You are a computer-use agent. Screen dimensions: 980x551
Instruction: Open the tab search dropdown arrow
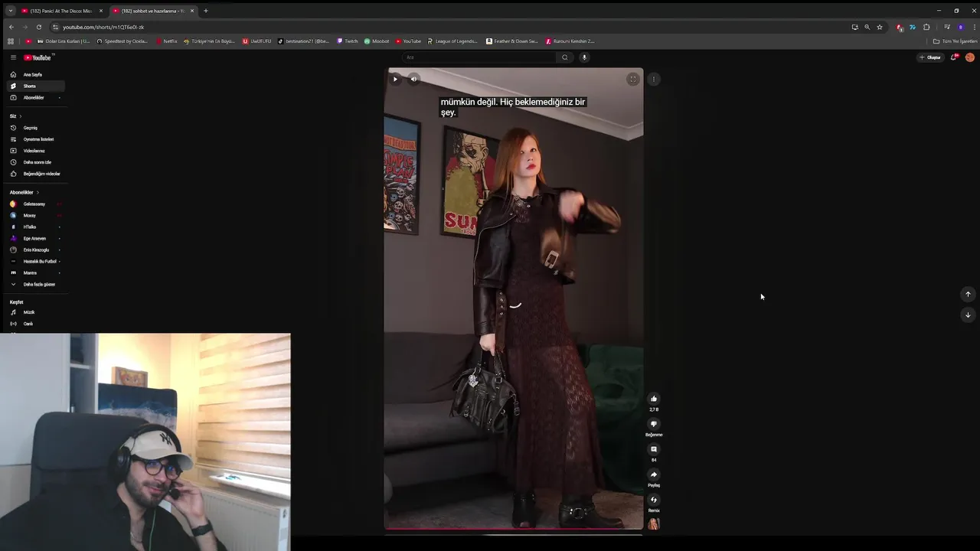point(10,11)
